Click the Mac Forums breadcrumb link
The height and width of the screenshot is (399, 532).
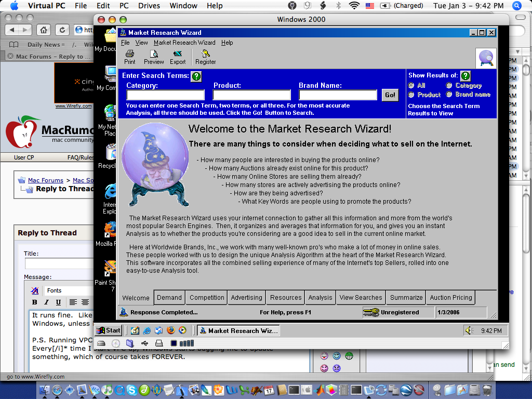[x=46, y=180]
